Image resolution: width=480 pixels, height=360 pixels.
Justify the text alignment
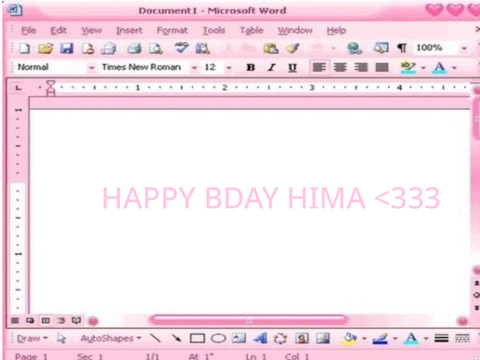coord(382,68)
